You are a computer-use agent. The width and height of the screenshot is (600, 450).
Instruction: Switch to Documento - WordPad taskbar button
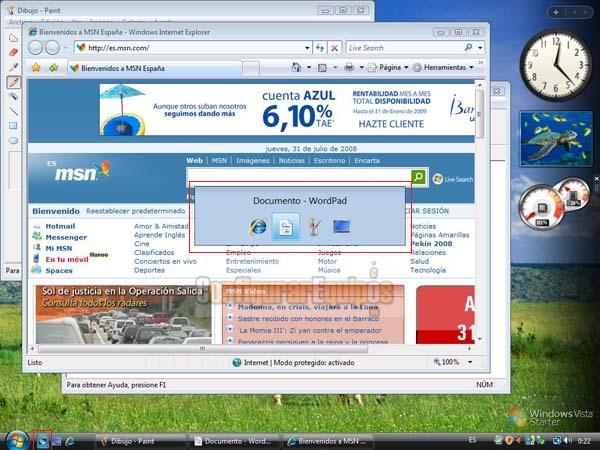tap(232, 441)
